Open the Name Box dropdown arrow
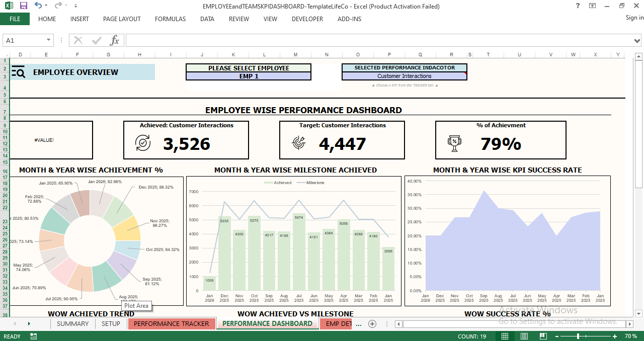644x341 pixels. click(x=49, y=40)
